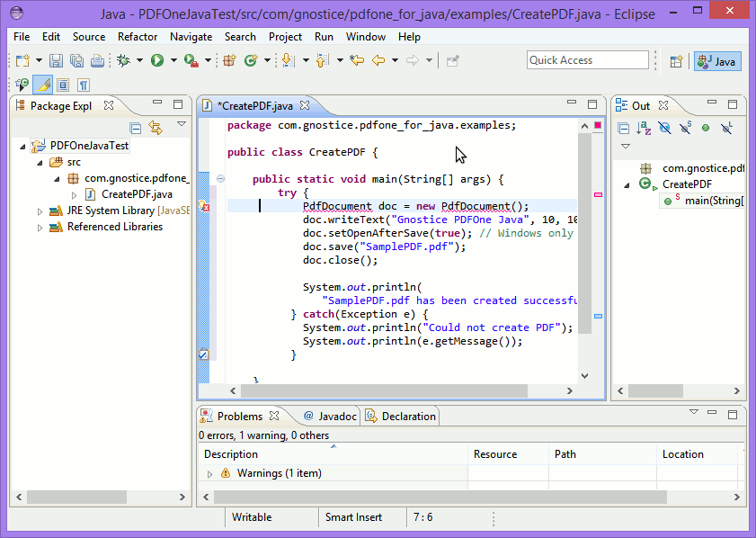Viewport: 756px width, 538px height.
Task: Switch to the Javadoc tab
Action: (x=330, y=416)
